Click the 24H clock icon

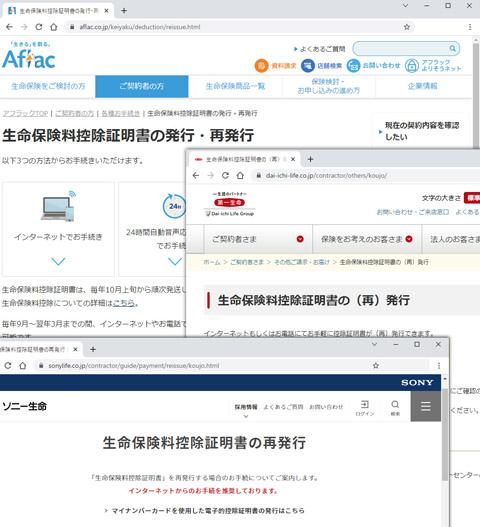(174, 206)
